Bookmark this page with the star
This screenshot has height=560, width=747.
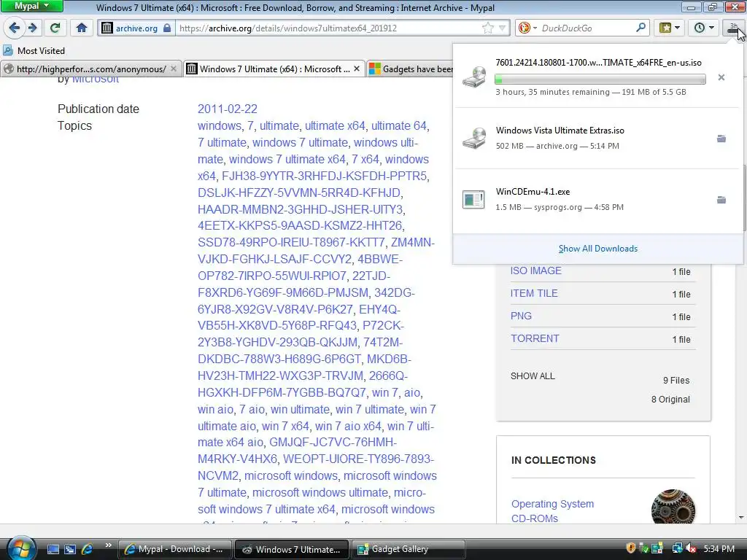pyautogui.click(x=488, y=28)
